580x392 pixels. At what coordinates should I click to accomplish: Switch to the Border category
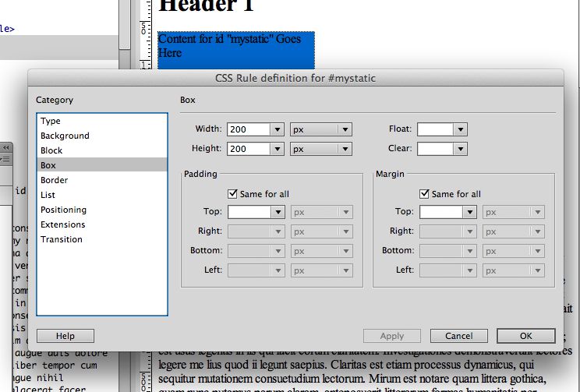(54, 180)
